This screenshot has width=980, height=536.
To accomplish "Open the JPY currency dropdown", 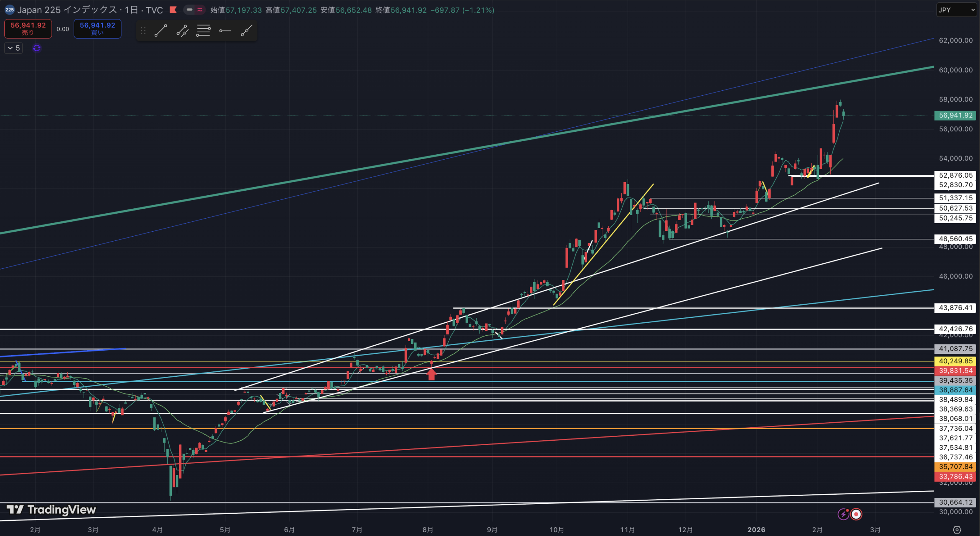I will [x=956, y=10].
